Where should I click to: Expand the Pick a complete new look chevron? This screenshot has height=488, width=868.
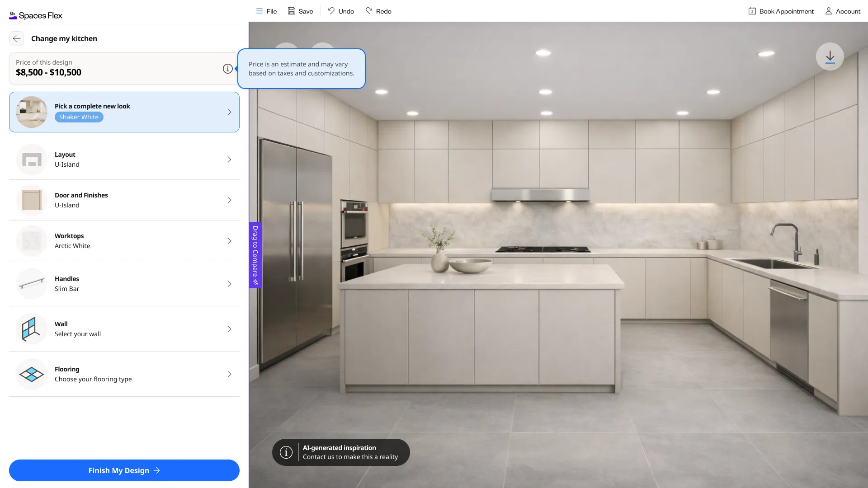coord(229,112)
